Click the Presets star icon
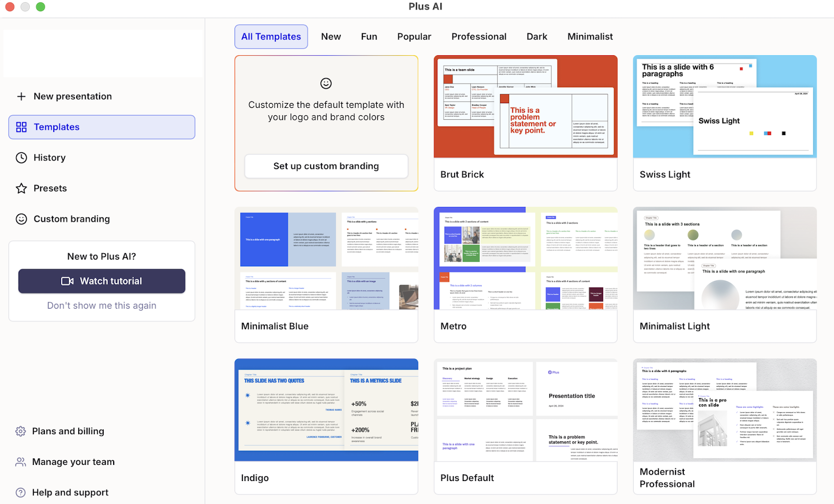This screenshot has width=834, height=504. (x=21, y=189)
